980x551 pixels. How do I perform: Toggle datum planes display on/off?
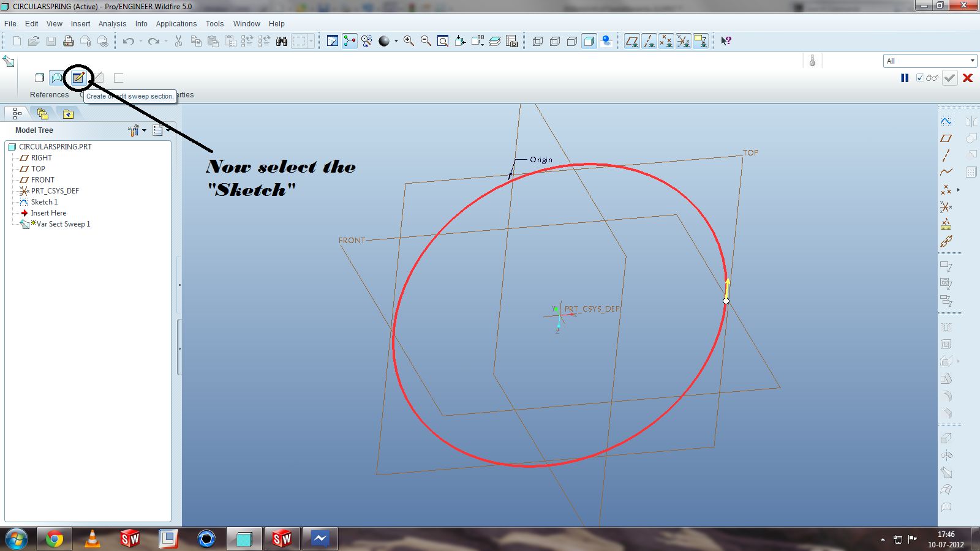tap(631, 41)
